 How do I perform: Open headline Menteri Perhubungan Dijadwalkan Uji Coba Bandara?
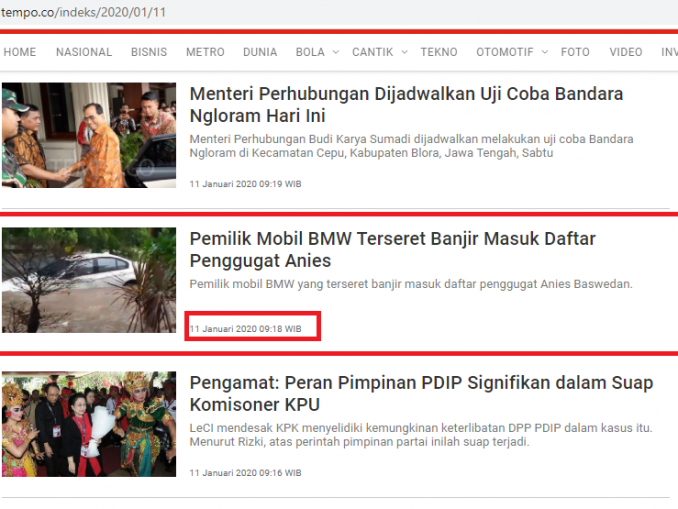(406, 105)
